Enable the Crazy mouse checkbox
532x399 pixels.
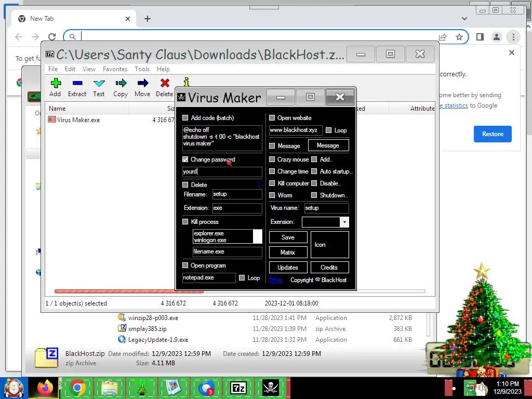tap(272, 159)
